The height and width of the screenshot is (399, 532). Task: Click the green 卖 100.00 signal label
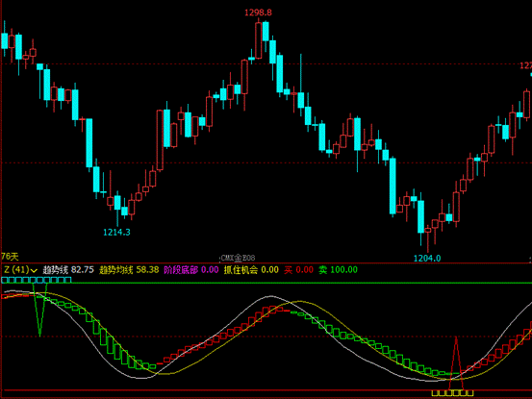338,270
